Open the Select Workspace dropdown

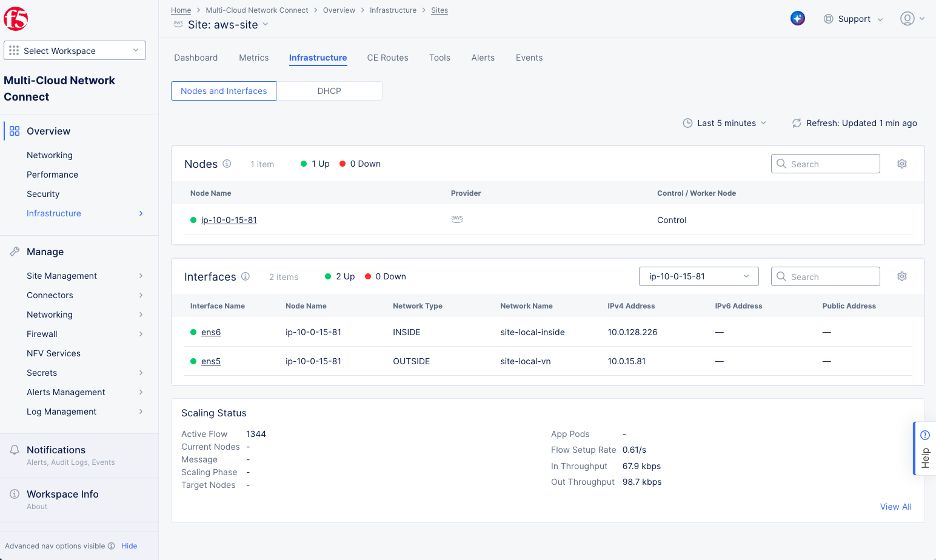75,51
